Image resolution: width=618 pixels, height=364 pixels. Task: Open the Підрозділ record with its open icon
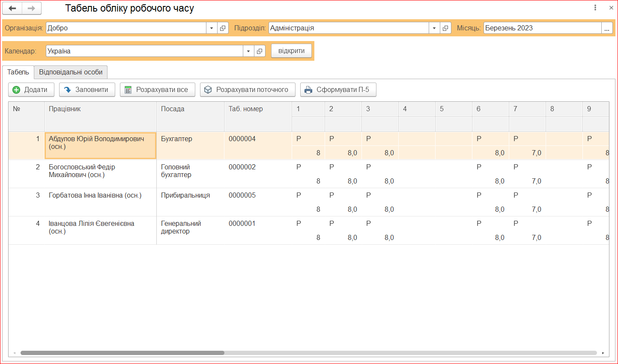(x=445, y=28)
